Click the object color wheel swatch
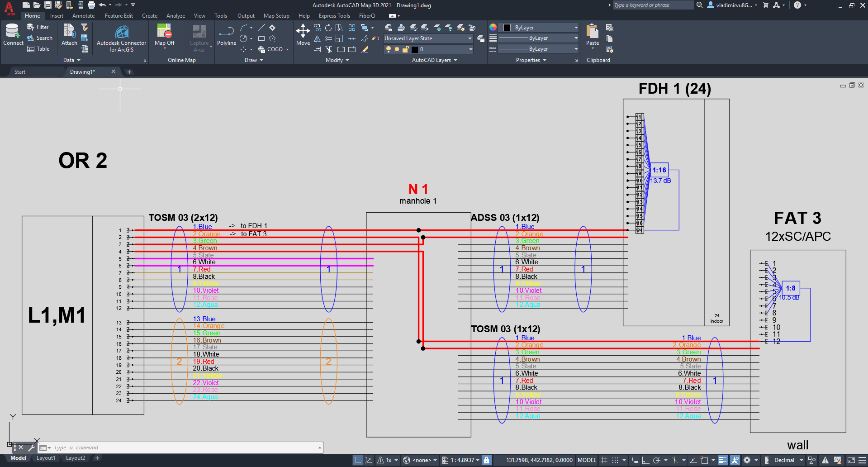868x467 pixels. pos(493,28)
